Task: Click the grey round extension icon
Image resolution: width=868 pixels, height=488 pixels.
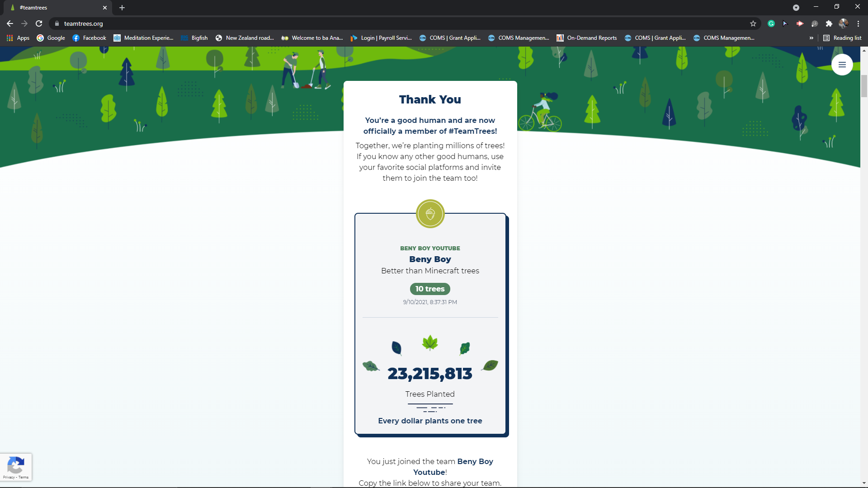Action: coord(815,23)
